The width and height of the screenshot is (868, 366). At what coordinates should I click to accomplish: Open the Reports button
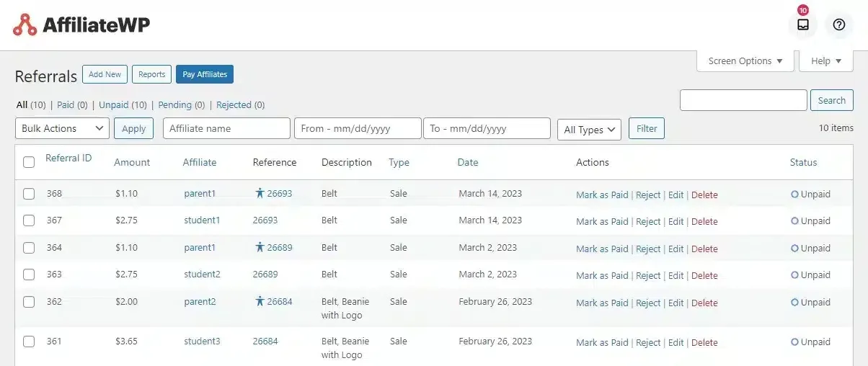click(x=151, y=74)
